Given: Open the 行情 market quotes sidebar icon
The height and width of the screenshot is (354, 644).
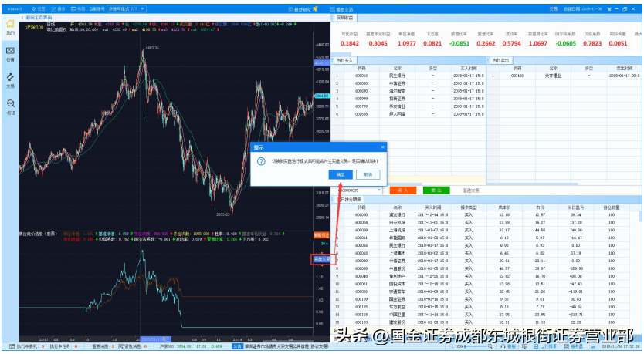Looking at the screenshot, I should (x=10, y=54).
